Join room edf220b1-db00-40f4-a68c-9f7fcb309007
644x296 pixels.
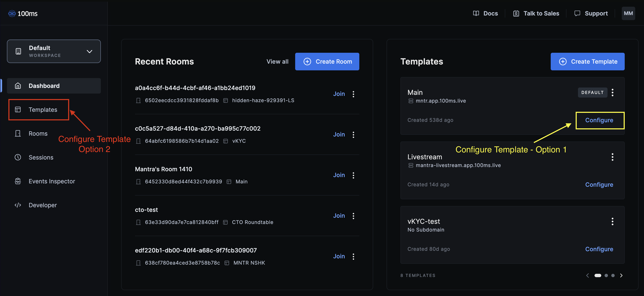(339, 256)
